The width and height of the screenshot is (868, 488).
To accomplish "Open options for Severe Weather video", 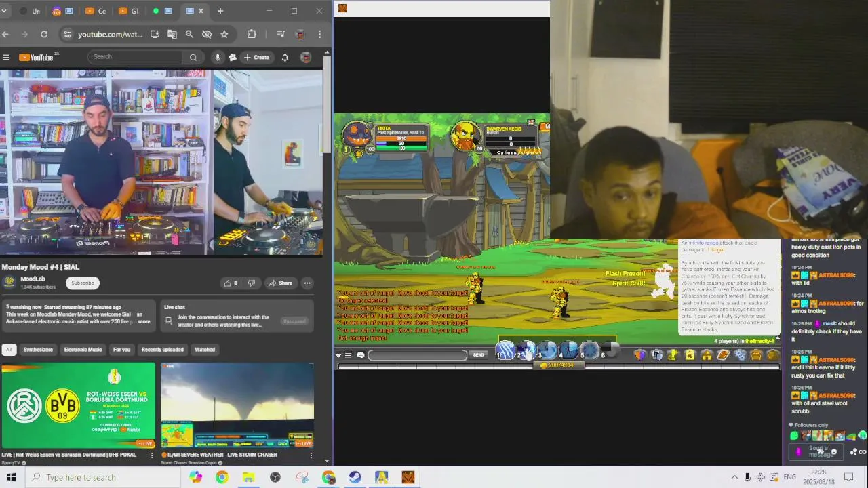I will coord(311,455).
